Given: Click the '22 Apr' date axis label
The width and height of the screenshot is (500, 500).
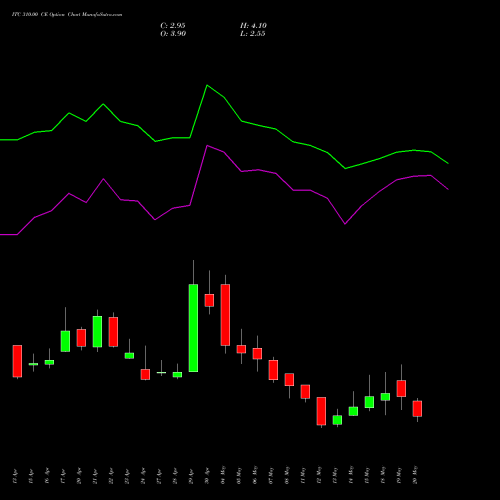Looking at the screenshot, I should (112, 476).
